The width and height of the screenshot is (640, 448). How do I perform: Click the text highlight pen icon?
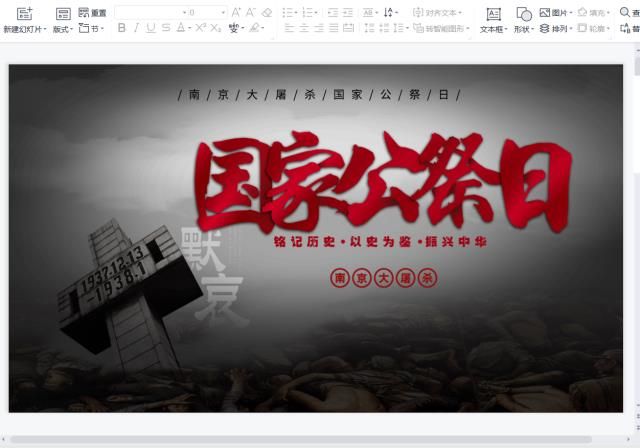[x=255, y=28]
